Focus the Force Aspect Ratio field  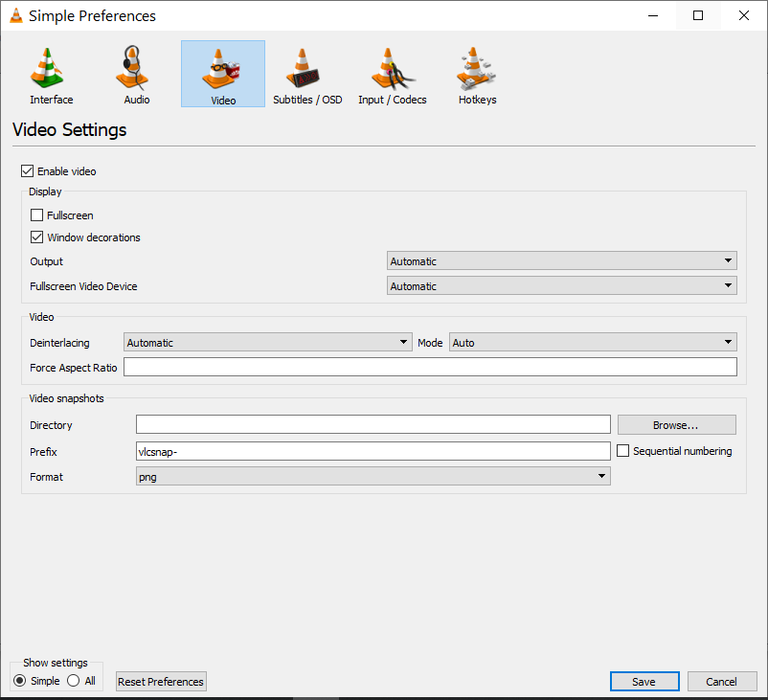430,367
